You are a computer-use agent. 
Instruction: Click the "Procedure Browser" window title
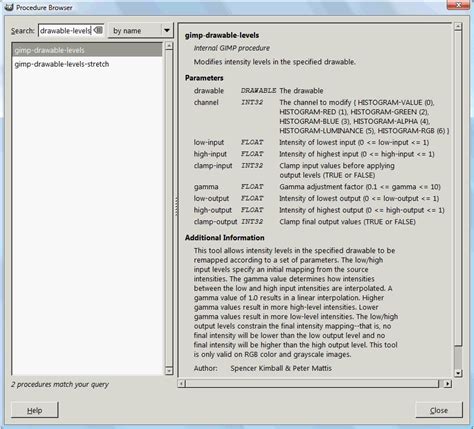coord(44,7)
